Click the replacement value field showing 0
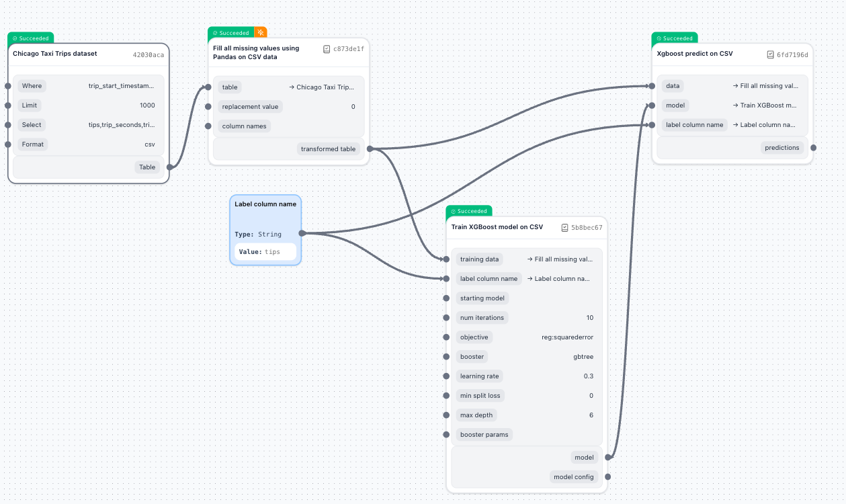This screenshot has width=846, height=504. pyautogui.click(x=353, y=106)
